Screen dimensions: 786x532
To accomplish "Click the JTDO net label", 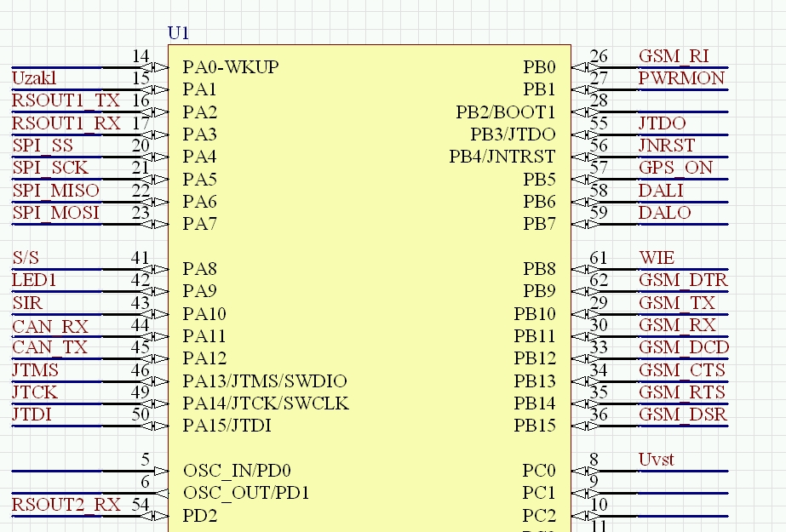I will [x=663, y=123].
